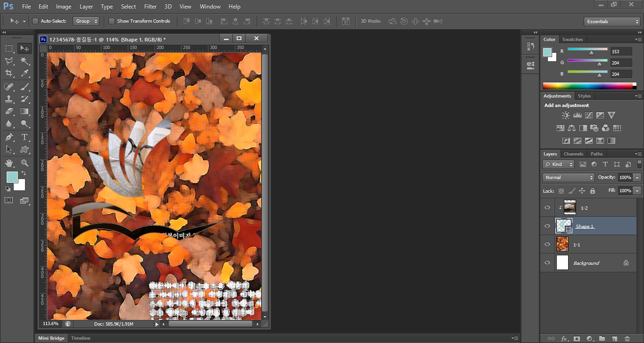
Task: Click the foreground color swatch in toolbox
Action: (12, 177)
